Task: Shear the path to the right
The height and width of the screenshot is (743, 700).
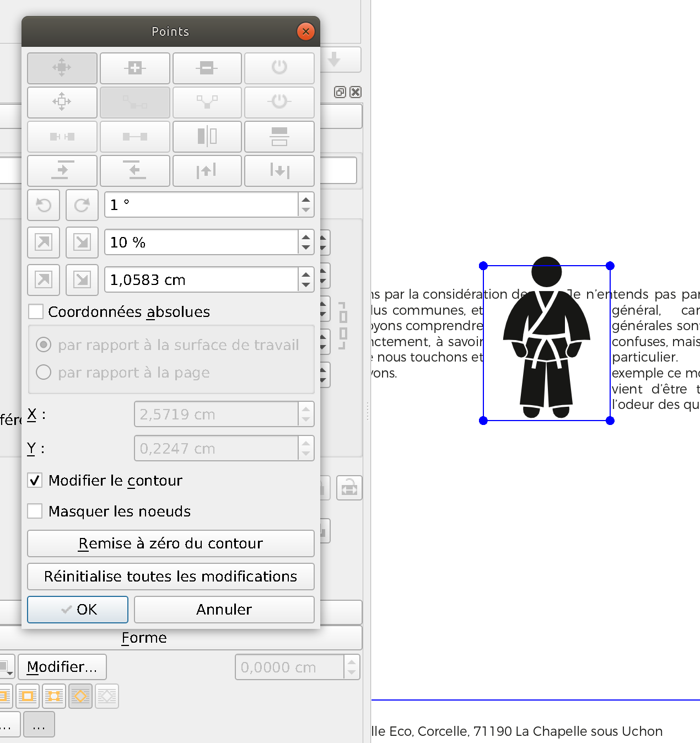Action: point(62,170)
